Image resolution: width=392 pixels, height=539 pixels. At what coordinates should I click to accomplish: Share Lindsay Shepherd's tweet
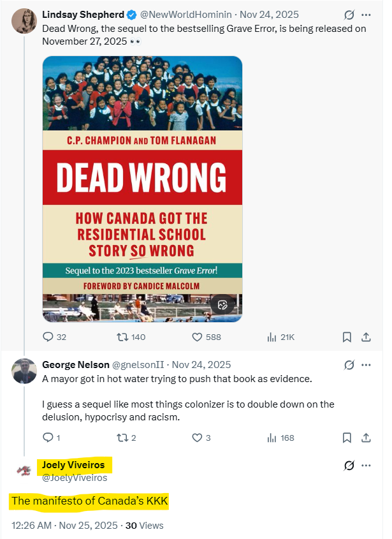click(366, 337)
